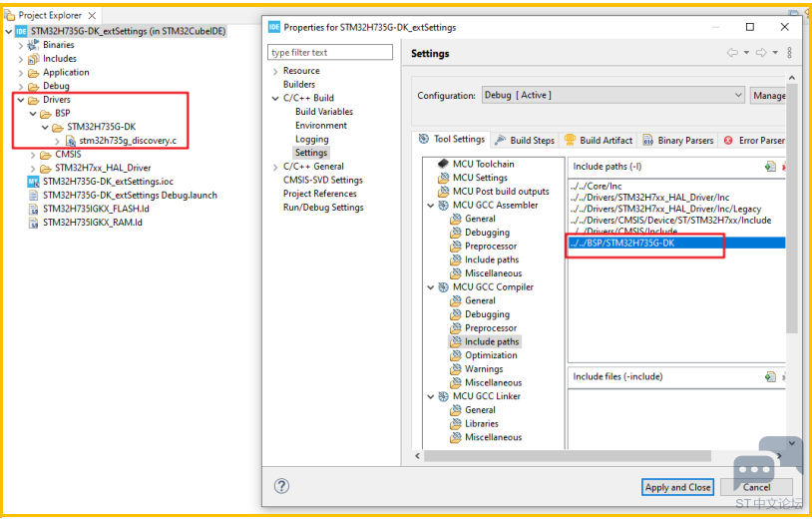Open back history dropdown arrow
The width and height of the screenshot is (812, 519).
(746, 53)
